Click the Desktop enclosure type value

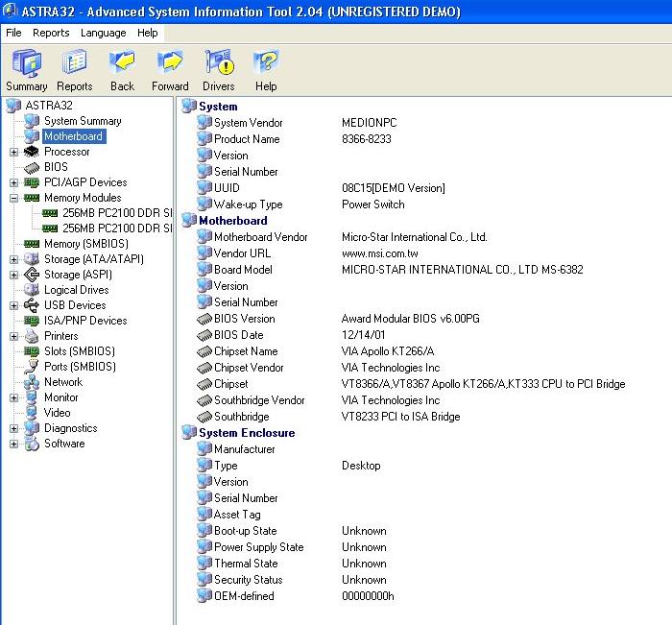(361, 466)
